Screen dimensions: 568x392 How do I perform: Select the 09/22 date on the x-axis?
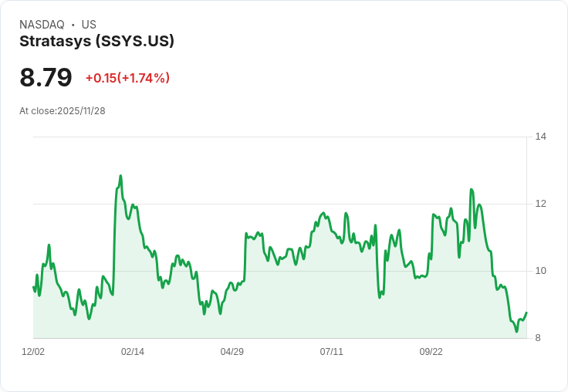point(431,352)
